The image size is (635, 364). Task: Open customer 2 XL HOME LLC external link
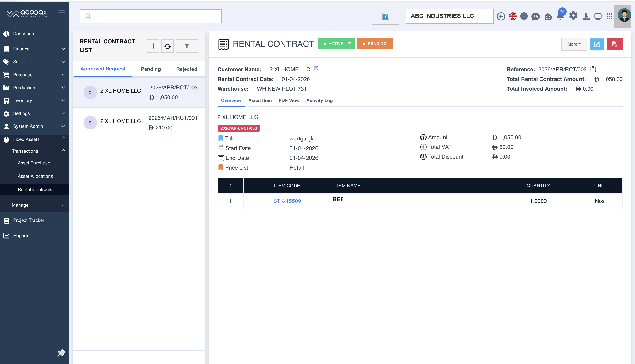(316, 68)
